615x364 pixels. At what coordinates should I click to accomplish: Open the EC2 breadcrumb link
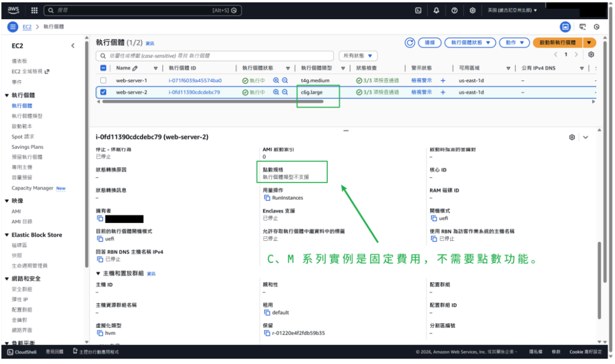coord(27,27)
